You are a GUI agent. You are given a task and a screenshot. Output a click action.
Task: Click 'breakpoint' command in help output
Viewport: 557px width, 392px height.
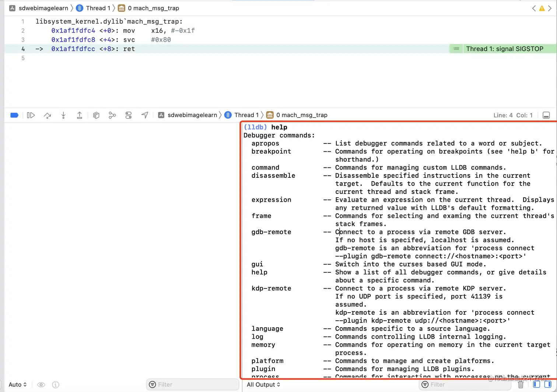tap(271, 151)
